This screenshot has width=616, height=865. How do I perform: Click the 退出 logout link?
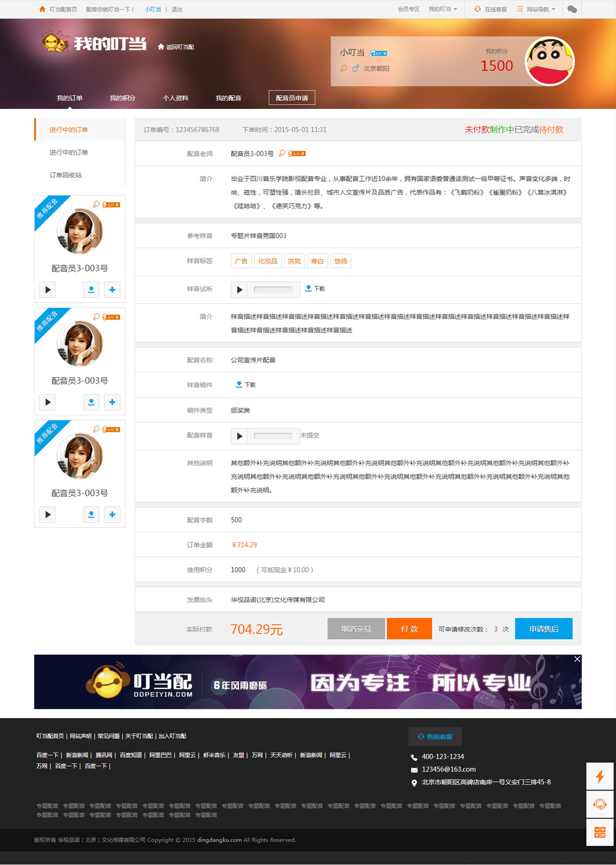(177, 9)
